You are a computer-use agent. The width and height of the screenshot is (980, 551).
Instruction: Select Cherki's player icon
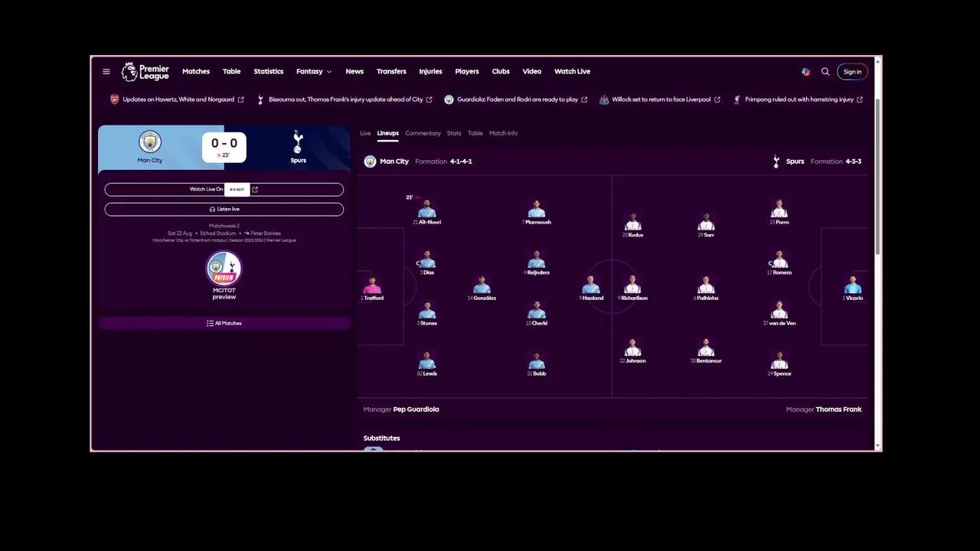coord(537,311)
